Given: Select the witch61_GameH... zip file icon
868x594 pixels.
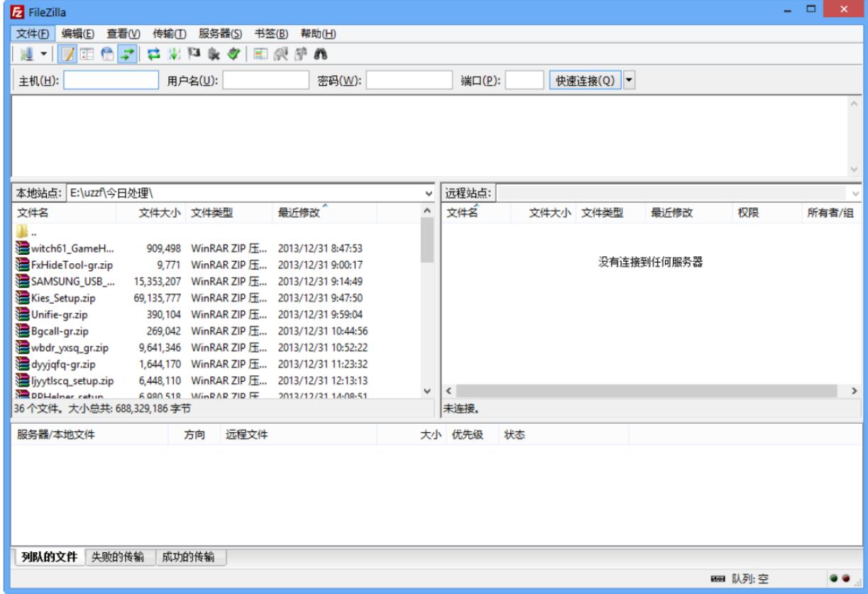Looking at the screenshot, I should 22,248.
